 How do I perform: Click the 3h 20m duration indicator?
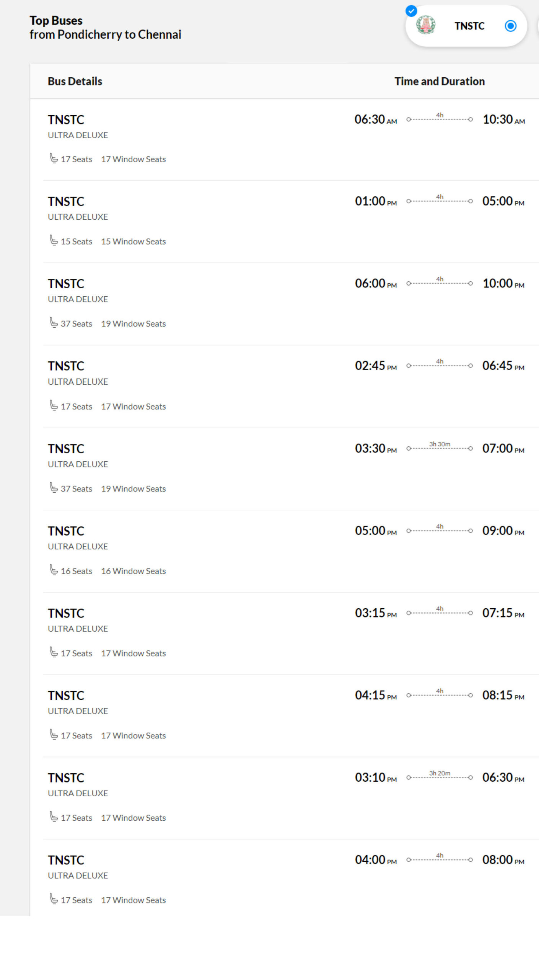pos(440,776)
